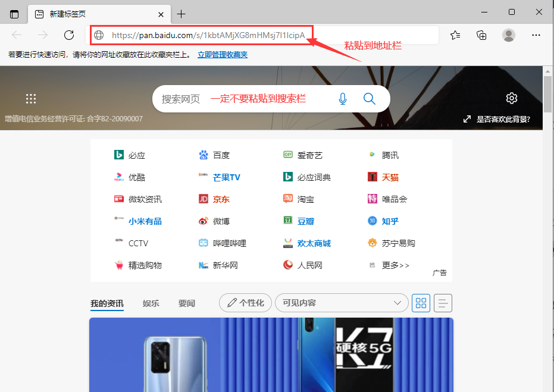Open the 欢太商城 quick link
Image resolution: width=554 pixels, height=392 pixels.
pyautogui.click(x=307, y=243)
